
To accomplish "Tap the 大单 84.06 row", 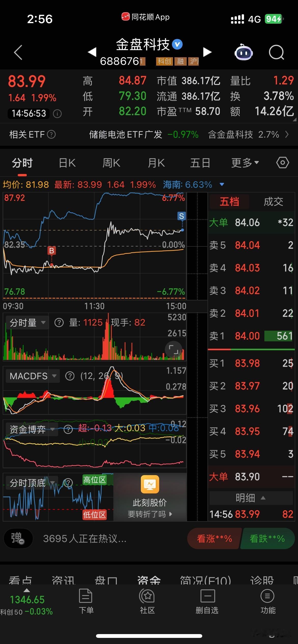I will (x=251, y=222).
